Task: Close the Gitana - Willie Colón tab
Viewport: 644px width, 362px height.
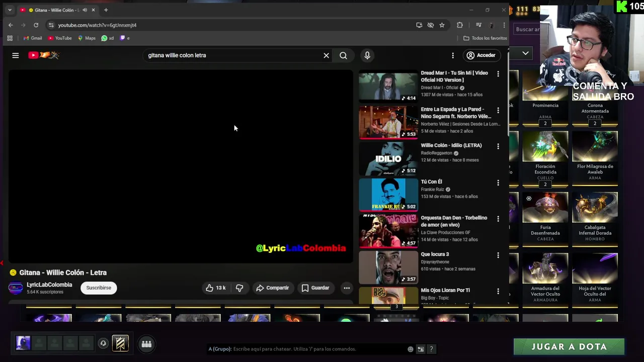Action: (93, 10)
